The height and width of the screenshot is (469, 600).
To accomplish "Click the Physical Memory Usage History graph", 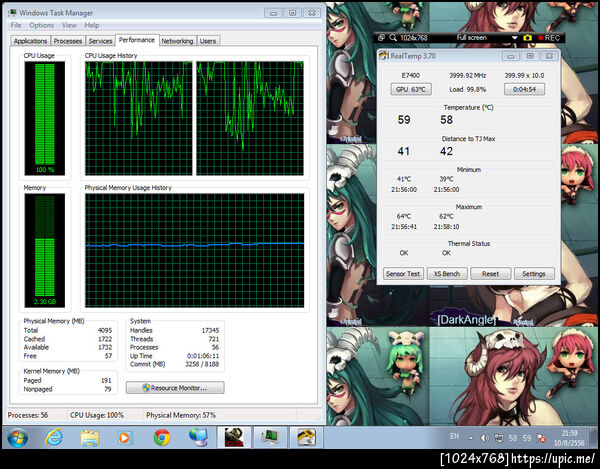I will click(194, 250).
